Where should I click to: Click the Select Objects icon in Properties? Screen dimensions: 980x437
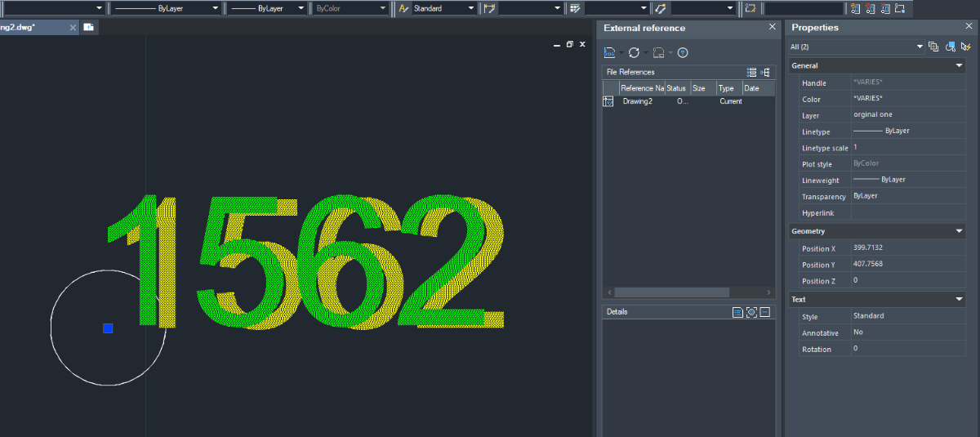pos(950,47)
